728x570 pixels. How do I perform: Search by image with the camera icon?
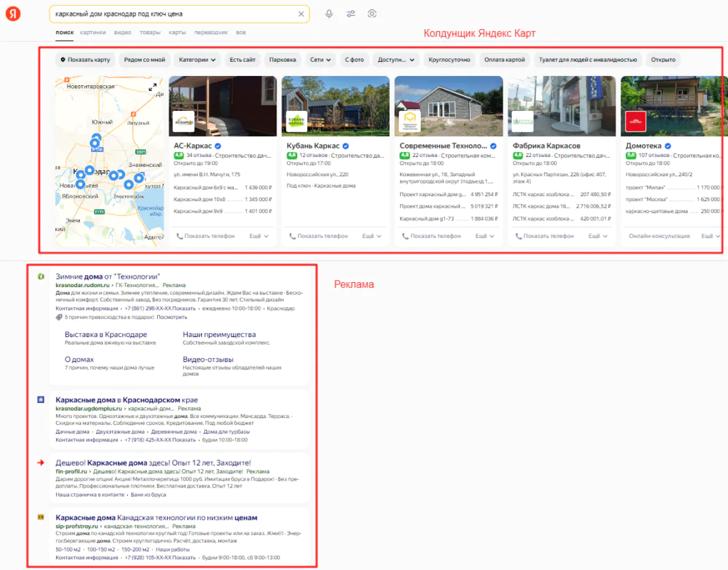pyautogui.click(x=372, y=14)
